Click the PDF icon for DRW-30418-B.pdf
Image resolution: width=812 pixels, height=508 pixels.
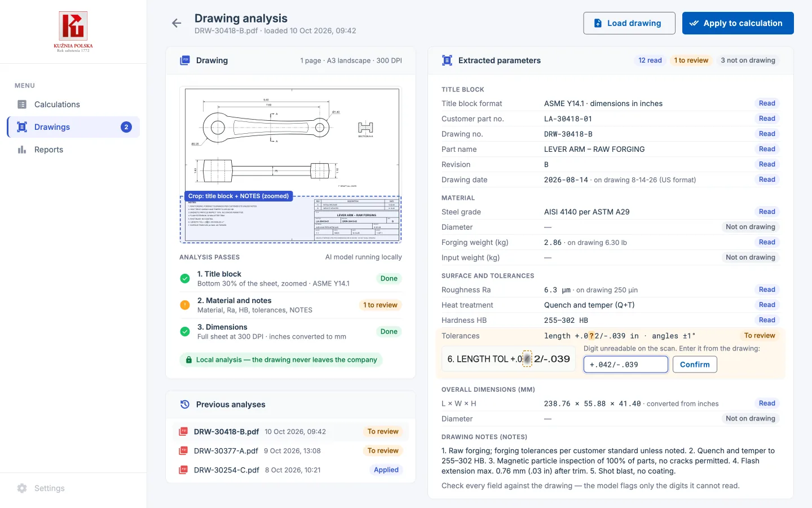tap(183, 432)
